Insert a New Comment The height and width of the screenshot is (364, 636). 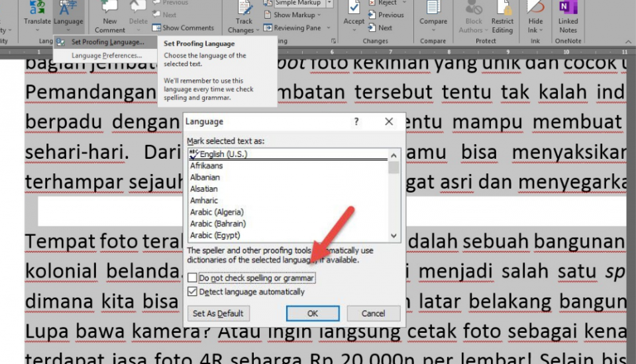point(109,16)
